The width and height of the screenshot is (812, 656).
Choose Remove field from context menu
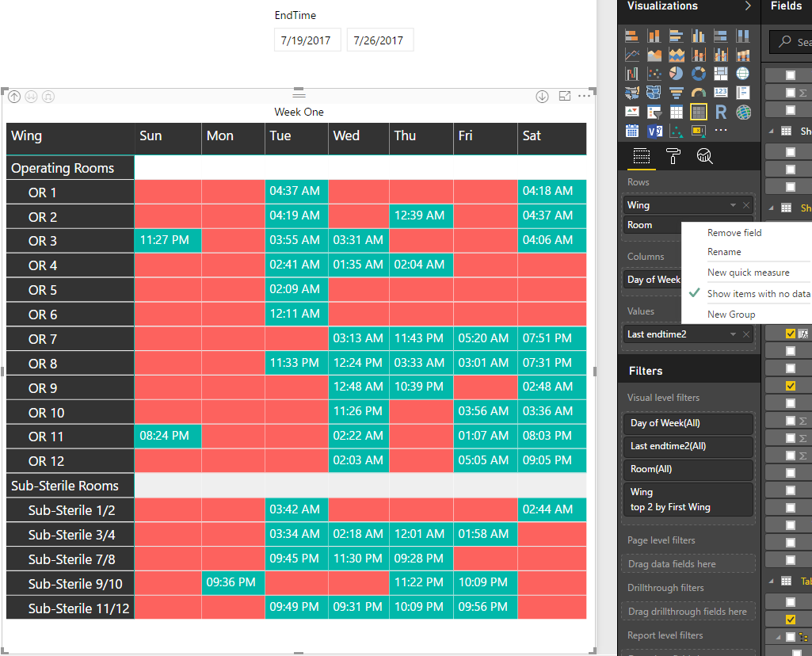pyautogui.click(x=734, y=233)
